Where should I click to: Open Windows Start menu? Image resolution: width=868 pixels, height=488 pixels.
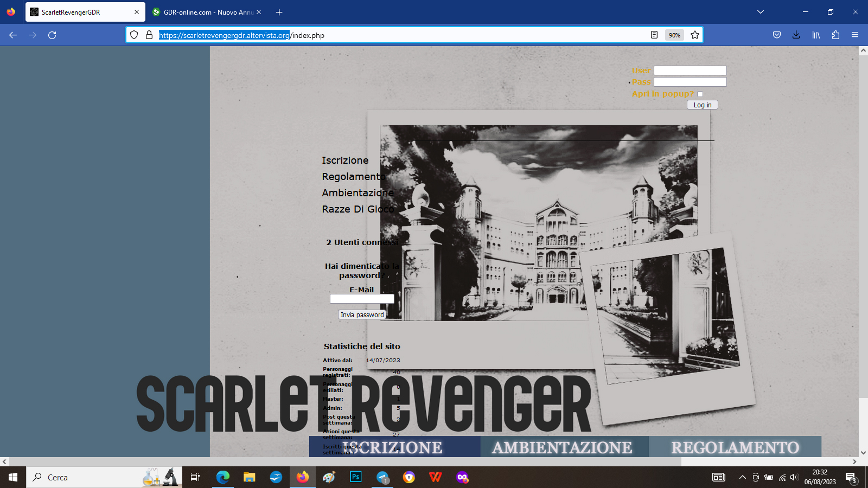tap(13, 477)
